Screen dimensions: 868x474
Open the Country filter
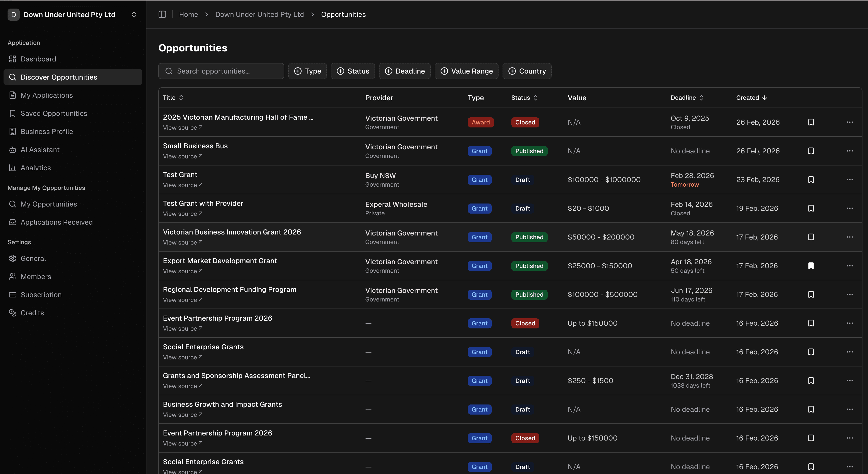click(527, 71)
